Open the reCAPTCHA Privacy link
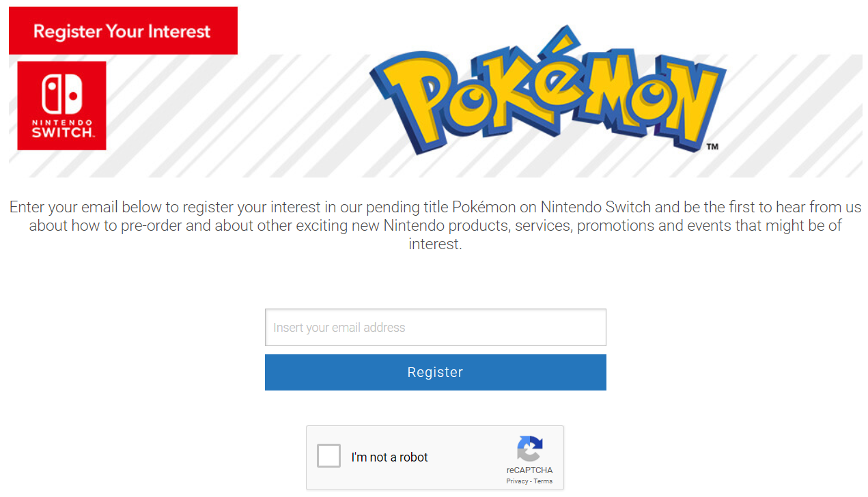Screen dimensions: 868x497 tap(517, 481)
